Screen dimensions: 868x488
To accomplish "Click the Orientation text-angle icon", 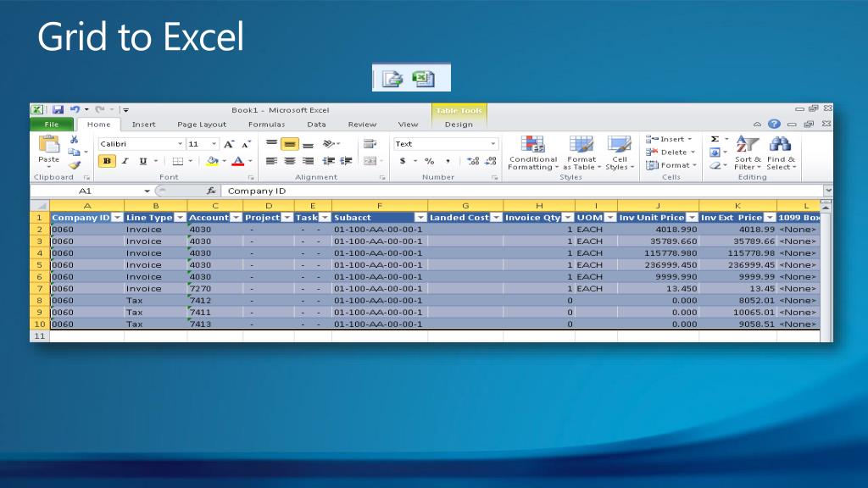I will [x=329, y=144].
